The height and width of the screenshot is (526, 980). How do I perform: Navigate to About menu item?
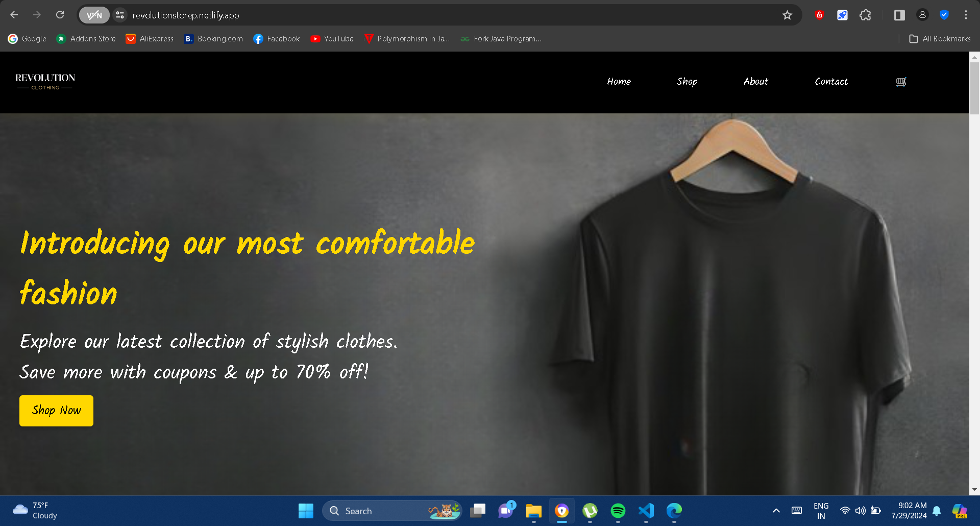click(x=756, y=82)
